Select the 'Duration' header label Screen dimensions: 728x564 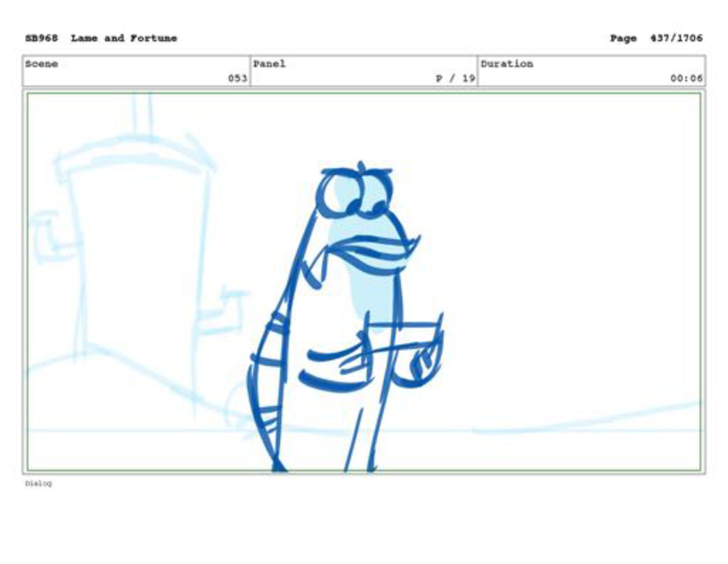click(507, 64)
